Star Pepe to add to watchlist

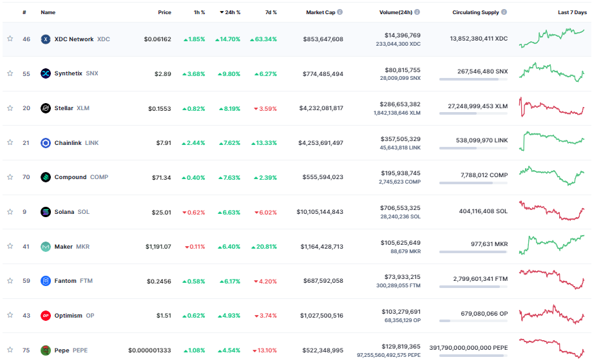10,350
